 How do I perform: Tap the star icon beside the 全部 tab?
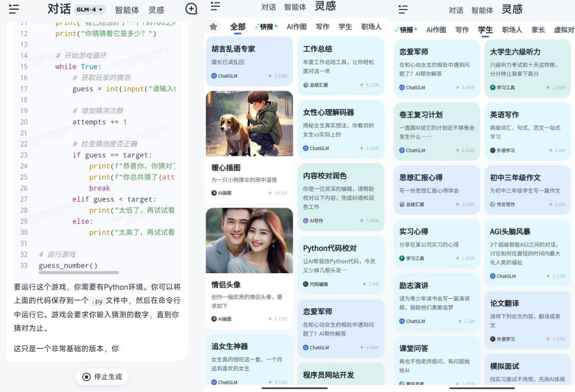(x=213, y=27)
